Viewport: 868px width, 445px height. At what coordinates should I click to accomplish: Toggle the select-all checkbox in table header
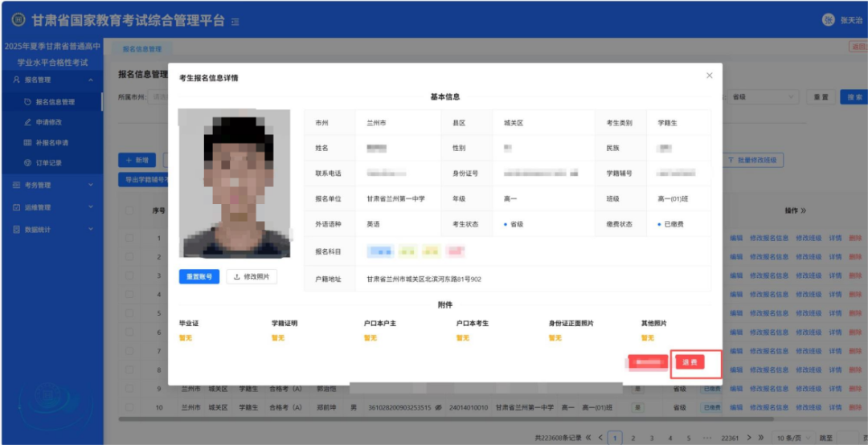click(x=129, y=210)
